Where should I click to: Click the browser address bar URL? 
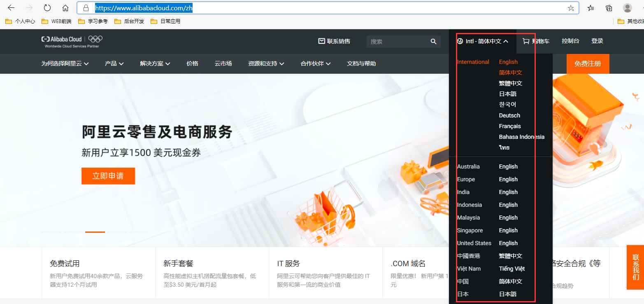click(x=144, y=8)
